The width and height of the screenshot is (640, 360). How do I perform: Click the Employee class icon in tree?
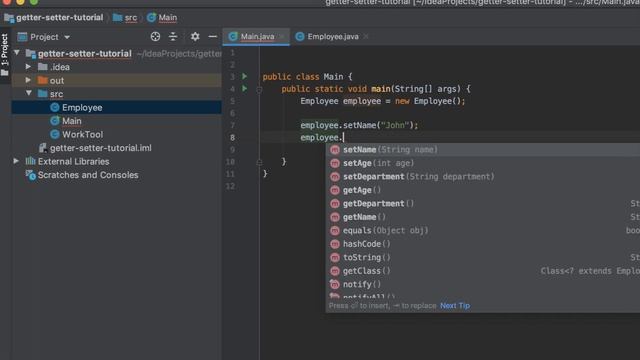(x=54, y=107)
